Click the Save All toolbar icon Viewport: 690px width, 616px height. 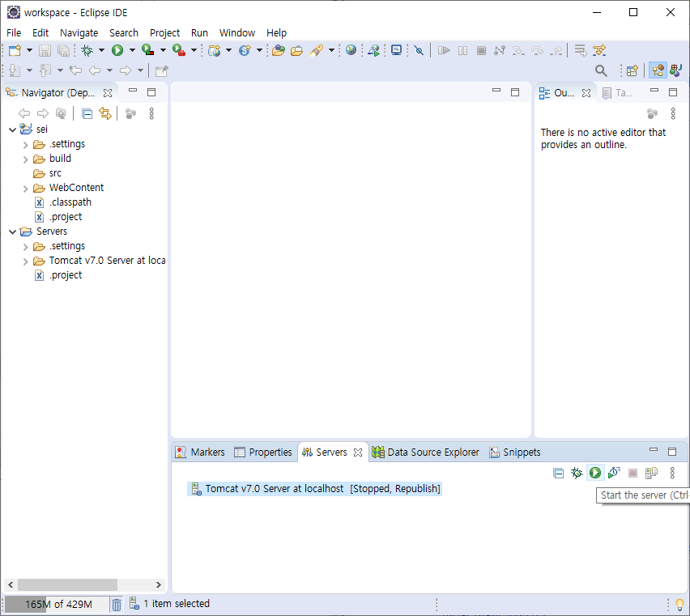64,50
